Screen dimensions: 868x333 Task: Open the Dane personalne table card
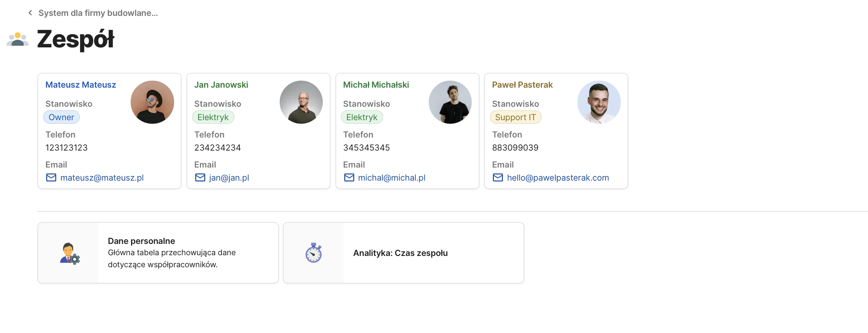pos(172,253)
